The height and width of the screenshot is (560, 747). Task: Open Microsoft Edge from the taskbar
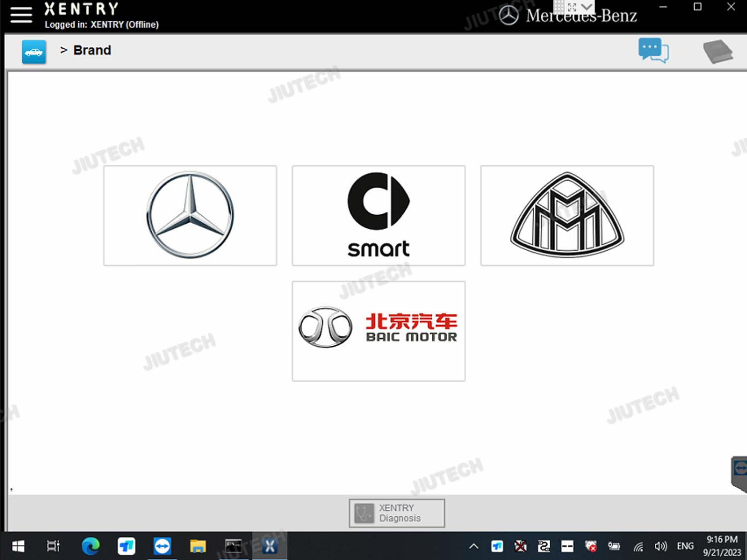[x=90, y=547]
